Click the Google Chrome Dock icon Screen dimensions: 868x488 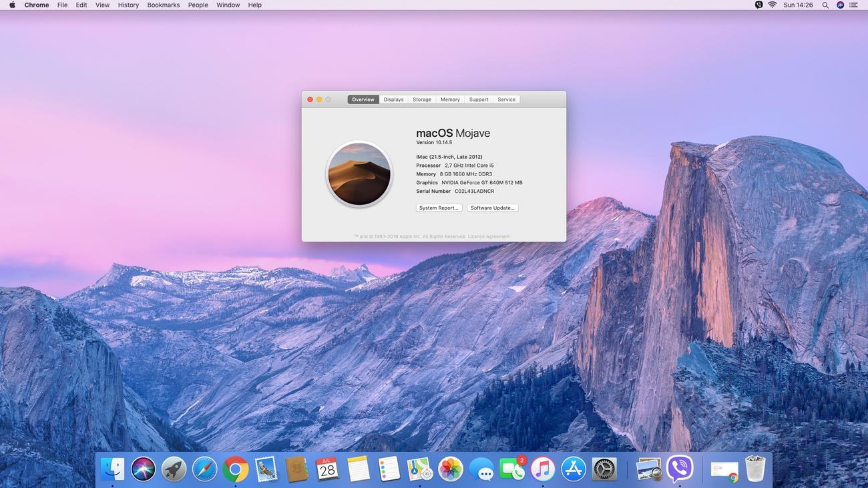point(235,469)
